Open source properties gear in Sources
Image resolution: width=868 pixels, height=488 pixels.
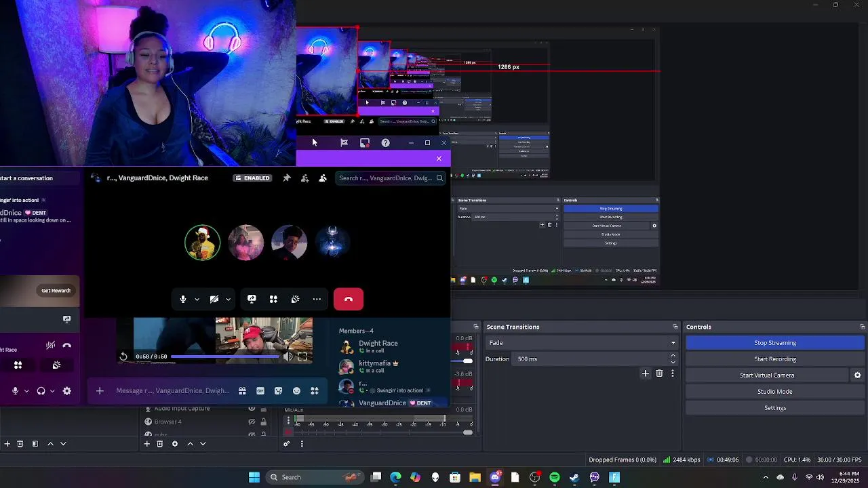click(174, 444)
